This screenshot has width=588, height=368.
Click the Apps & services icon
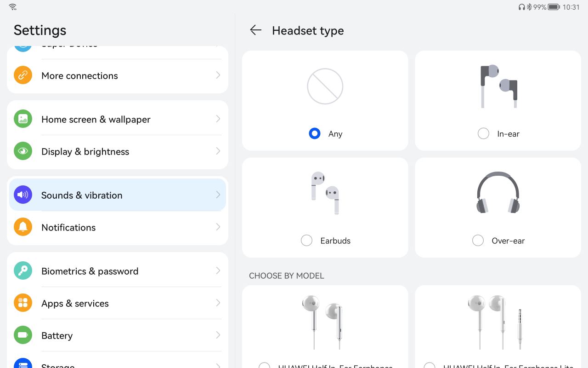(x=23, y=303)
